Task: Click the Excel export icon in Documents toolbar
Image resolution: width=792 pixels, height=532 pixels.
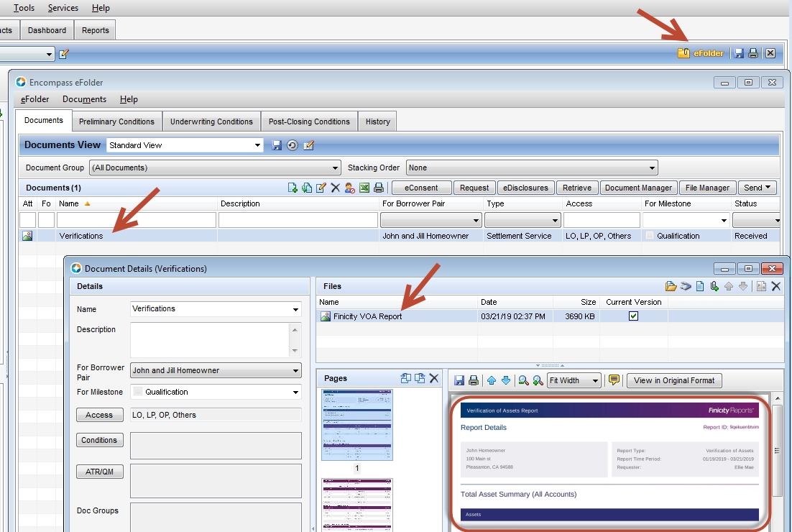Action: coord(364,188)
